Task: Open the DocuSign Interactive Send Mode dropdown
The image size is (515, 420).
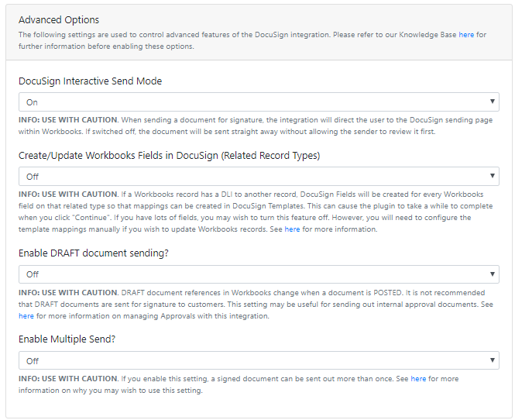Action: (x=259, y=102)
